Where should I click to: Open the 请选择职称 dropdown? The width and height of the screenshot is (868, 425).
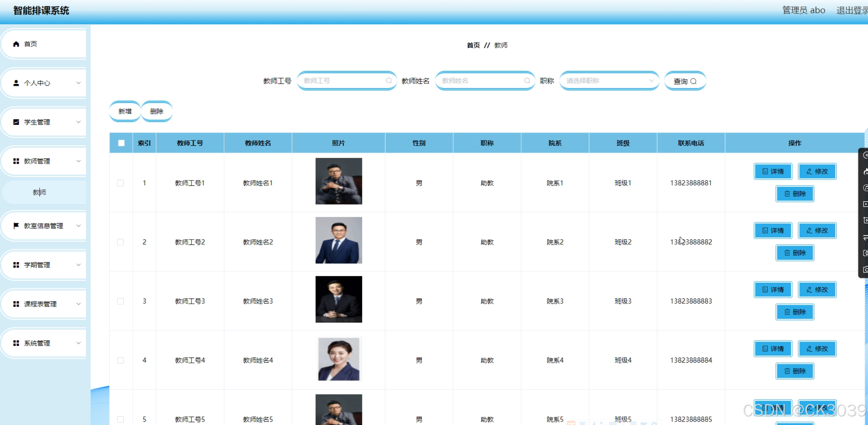click(x=609, y=81)
